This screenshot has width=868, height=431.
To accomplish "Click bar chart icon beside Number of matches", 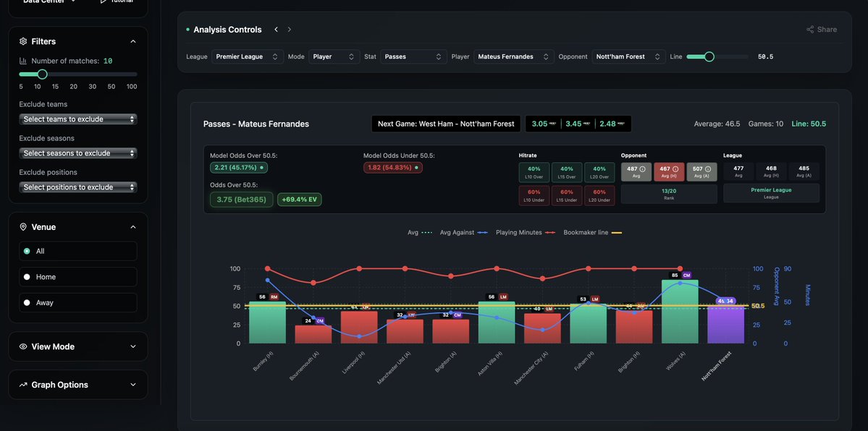I will (x=23, y=61).
